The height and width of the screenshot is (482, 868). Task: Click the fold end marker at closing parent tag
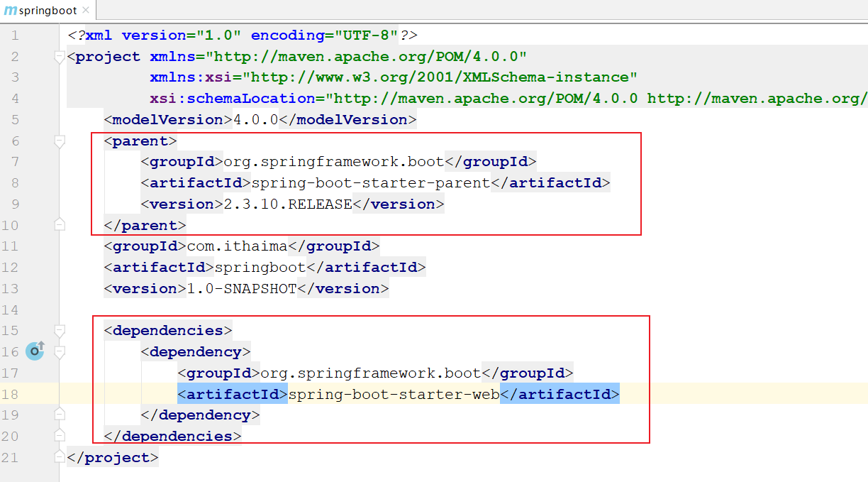(x=60, y=225)
